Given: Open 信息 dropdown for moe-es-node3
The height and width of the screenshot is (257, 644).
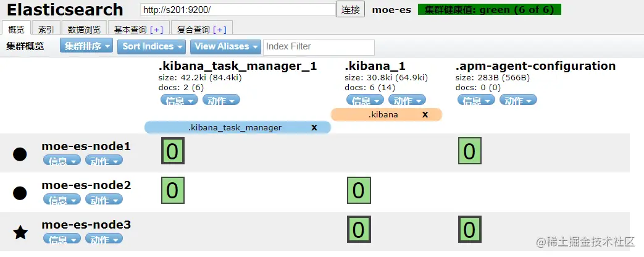Looking at the screenshot, I should click(x=62, y=238).
